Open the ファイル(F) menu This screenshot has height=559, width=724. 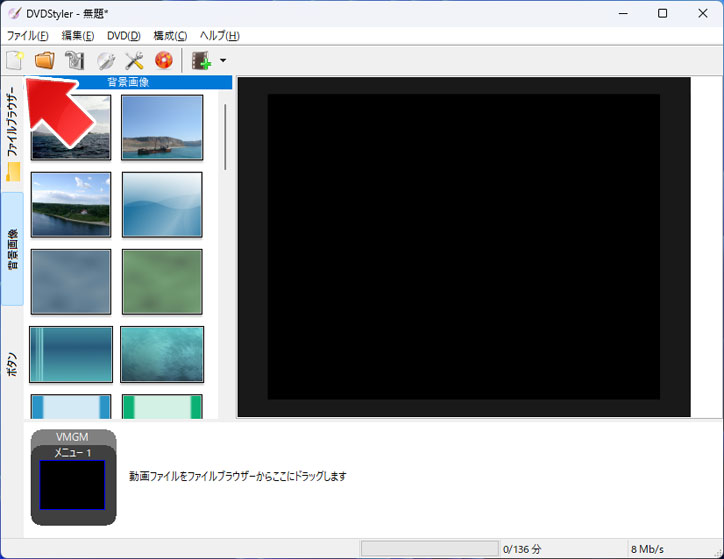(x=28, y=36)
